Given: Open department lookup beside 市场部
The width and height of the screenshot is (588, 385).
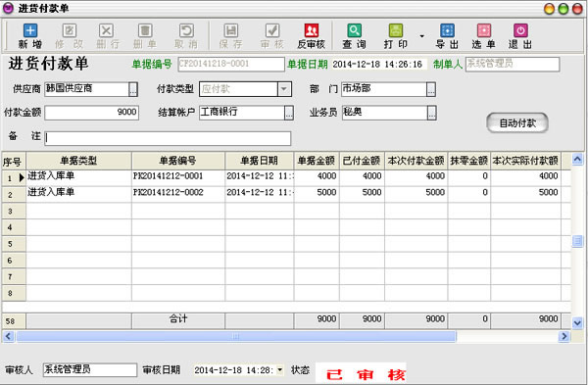Looking at the screenshot, I should 431,89.
